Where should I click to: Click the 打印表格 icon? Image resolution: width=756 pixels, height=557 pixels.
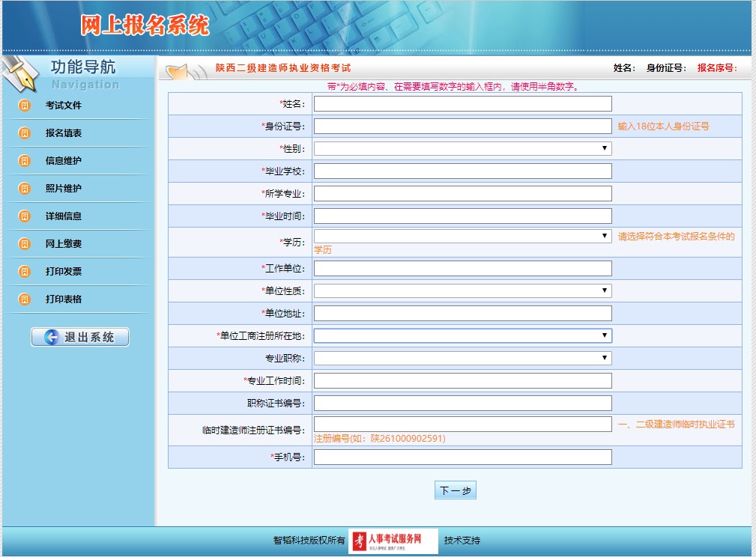pyautogui.click(x=22, y=299)
